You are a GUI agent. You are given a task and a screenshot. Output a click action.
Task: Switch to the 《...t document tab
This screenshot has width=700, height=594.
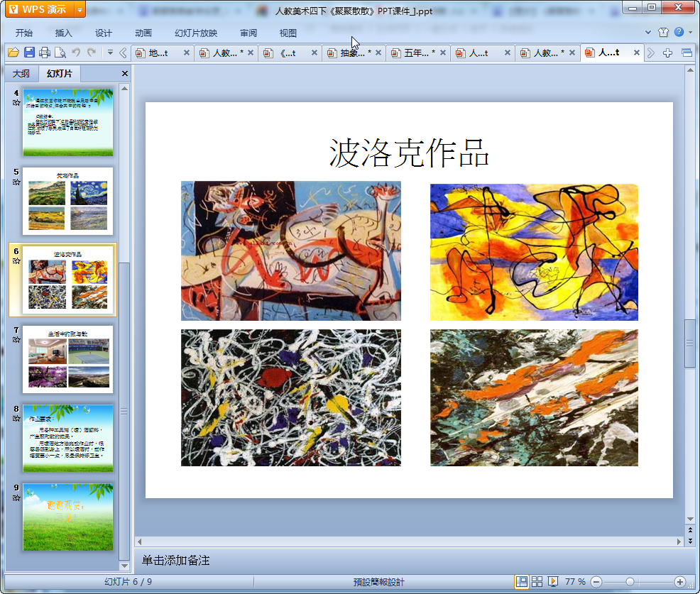click(287, 53)
